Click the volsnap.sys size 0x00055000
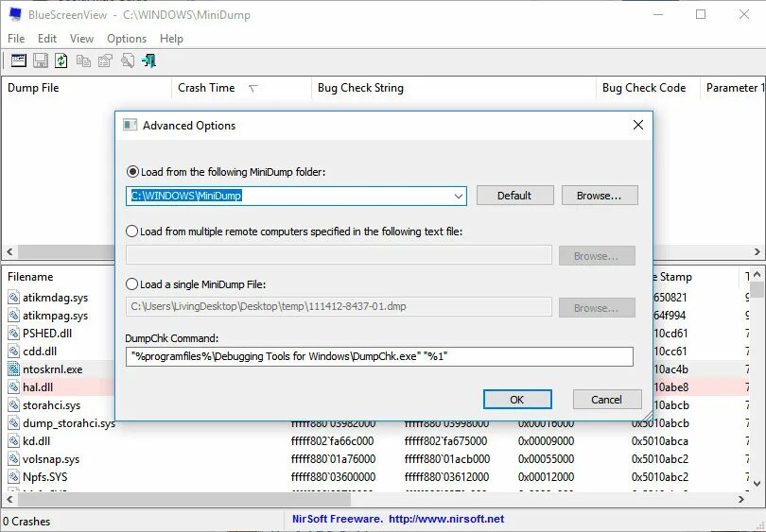Image resolution: width=766 pixels, height=532 pixels. coord(547,459)
